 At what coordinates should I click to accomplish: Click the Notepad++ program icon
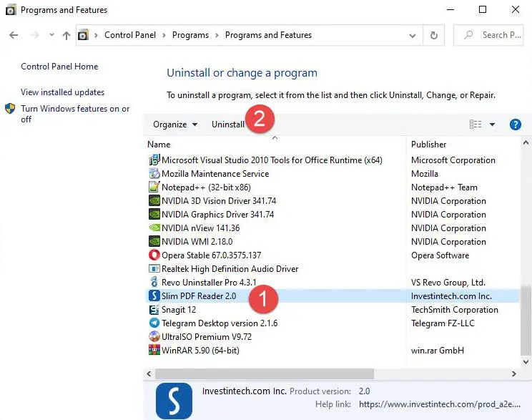click(x=154, y=187)
